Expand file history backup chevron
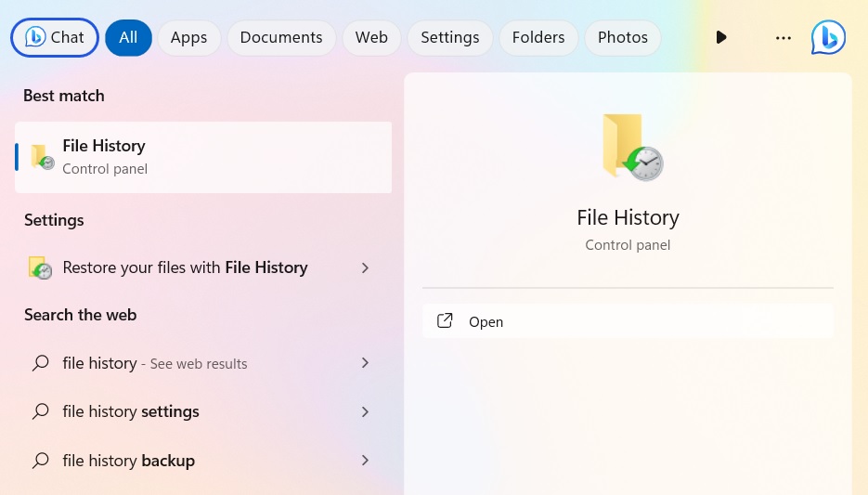 (365, 460)
